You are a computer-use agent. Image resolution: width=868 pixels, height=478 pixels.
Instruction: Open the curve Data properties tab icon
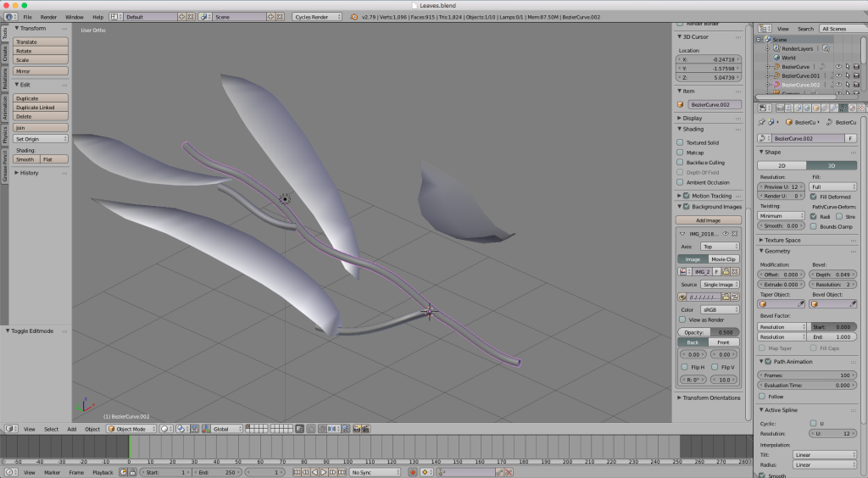[843, 108]
